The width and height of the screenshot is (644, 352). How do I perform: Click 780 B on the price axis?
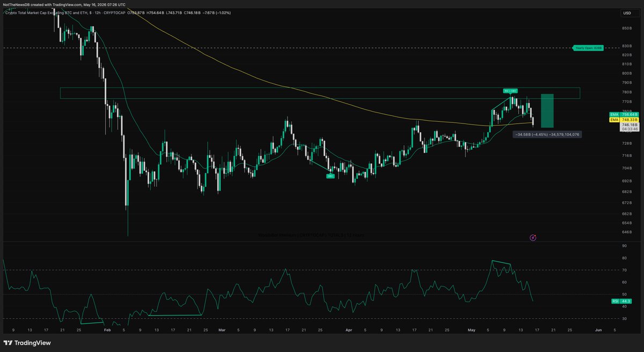(627, 92)
